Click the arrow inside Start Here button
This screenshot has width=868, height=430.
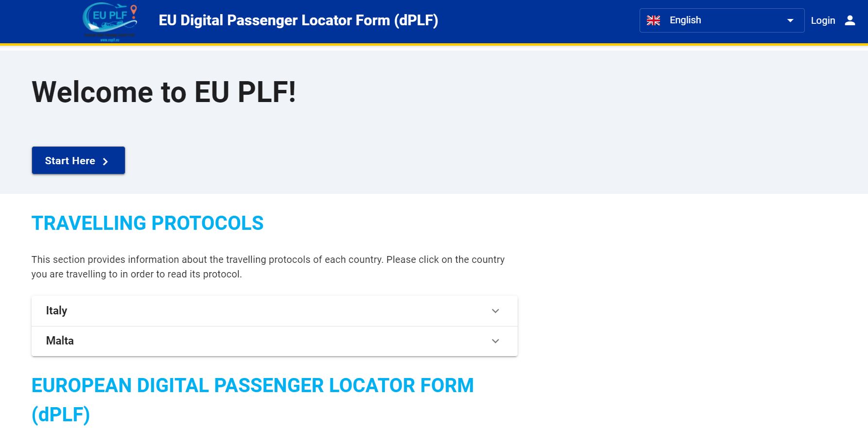(x=105, y=161)
